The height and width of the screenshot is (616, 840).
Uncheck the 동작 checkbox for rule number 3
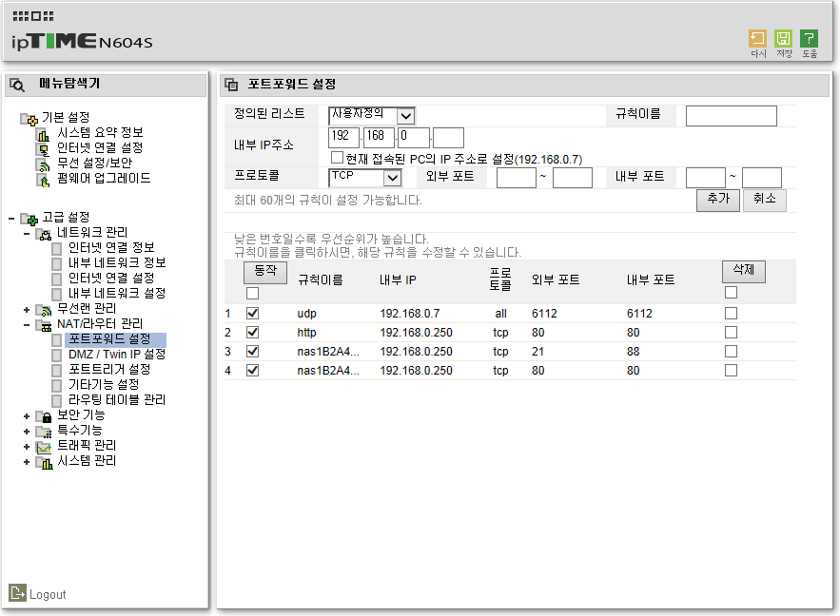click(x=252, y=351)
